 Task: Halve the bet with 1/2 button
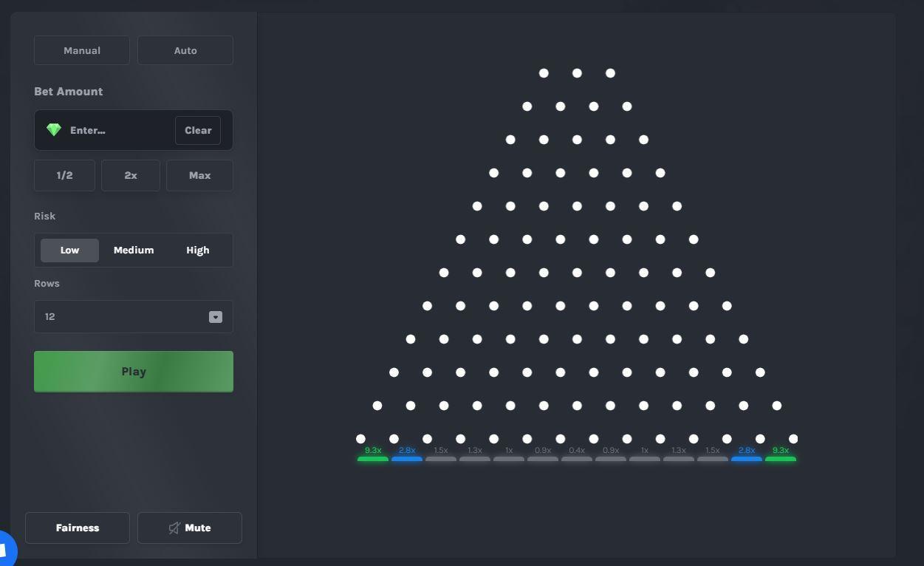tap(64, 176)
